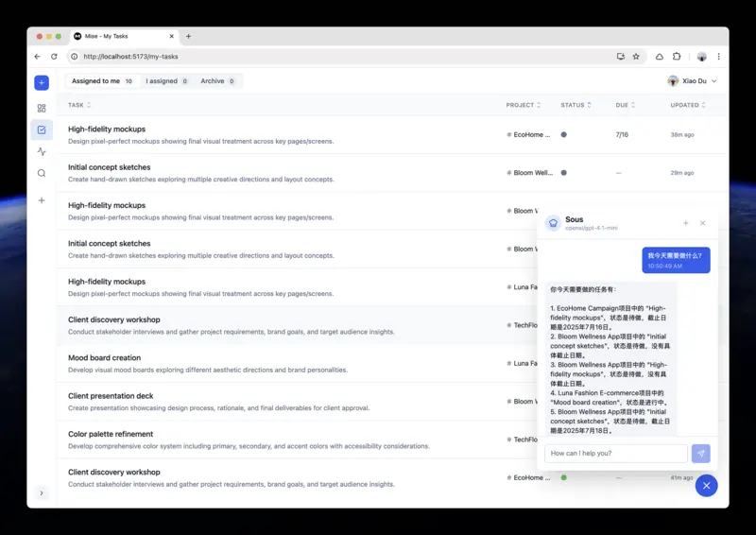Switch to the I assigned tab
This screenshot has height=535, width=756.
click(166, 81)
